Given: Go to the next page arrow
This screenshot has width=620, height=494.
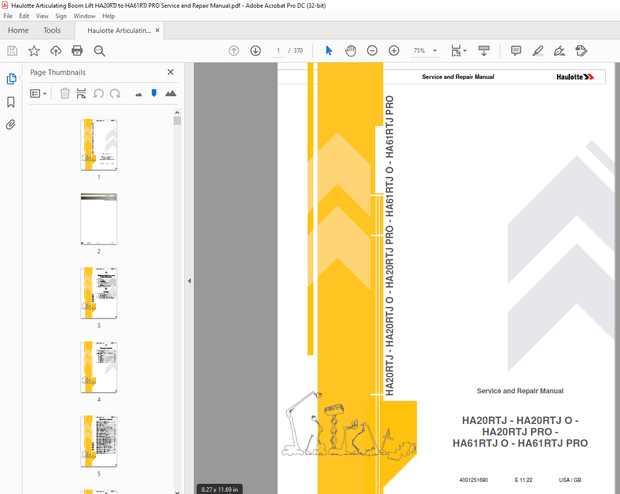Looking at the screenshot, I should coord(255,50).
